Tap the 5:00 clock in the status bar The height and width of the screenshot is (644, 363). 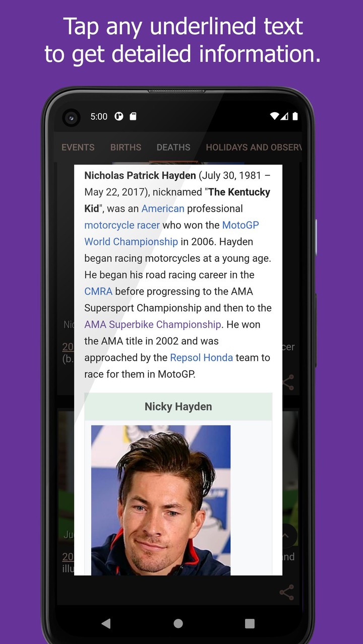pos(99,116)
